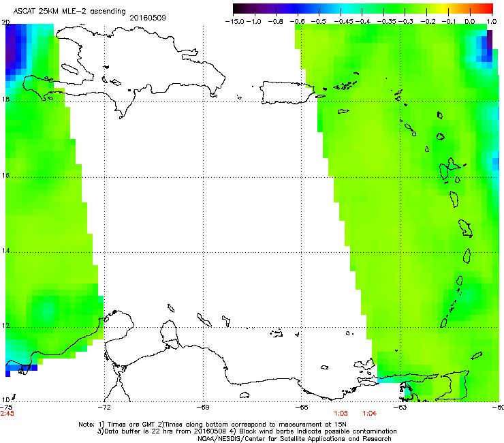Click the -0.8 colorbar value

pyautogui.click(x=276, y=22)
